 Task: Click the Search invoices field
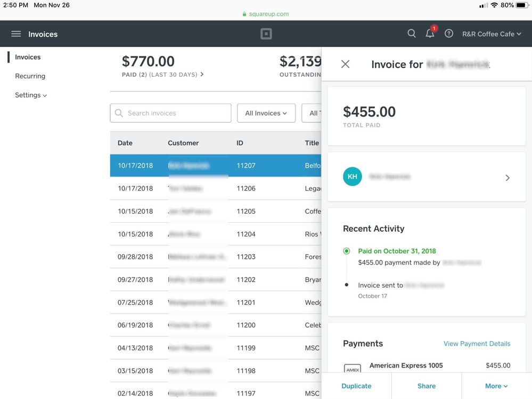tap(170, 113)
